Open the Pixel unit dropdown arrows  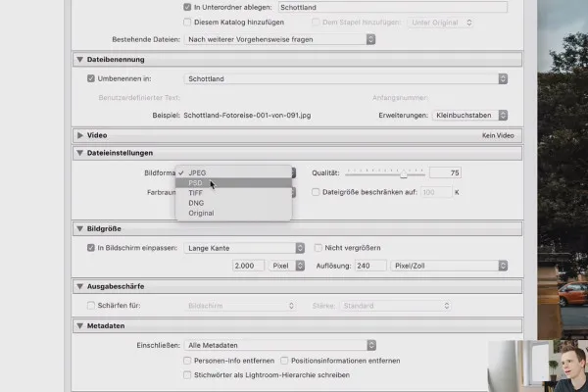coord(300,266)
